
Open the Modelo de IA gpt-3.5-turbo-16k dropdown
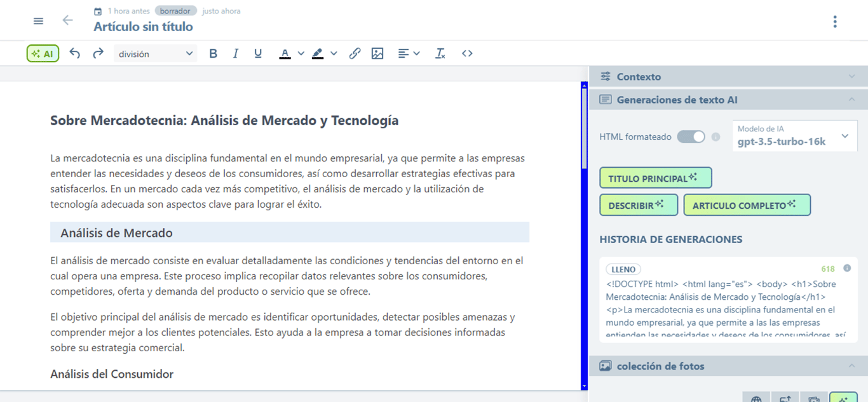795,135
